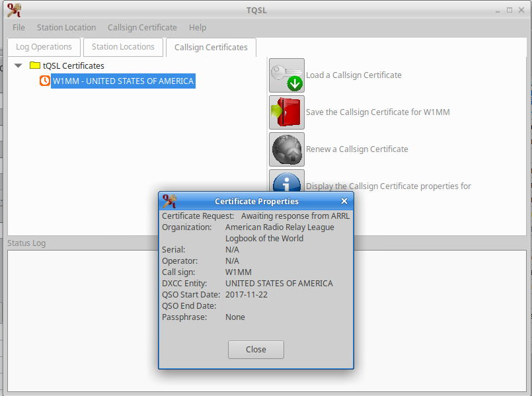Click the blue info Display Certificate properties icon
The width and height of the screenshot is (532, 396).
pyautogui.click(x=287, y=181)
